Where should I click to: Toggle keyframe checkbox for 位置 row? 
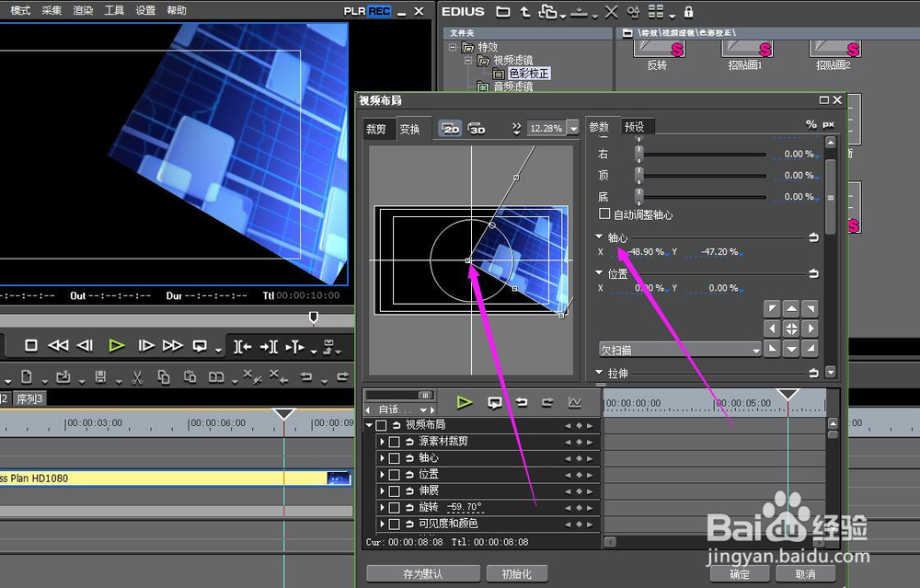tap(395, 474)
